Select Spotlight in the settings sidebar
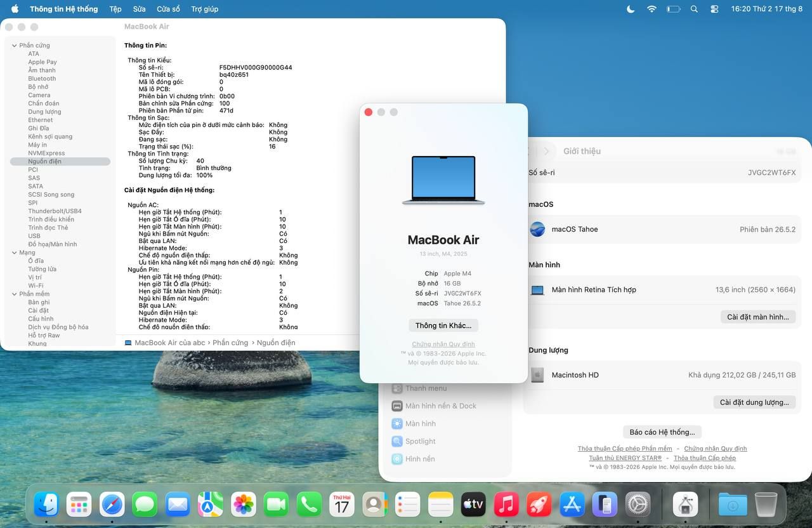The image size is (812, 528). (421, 441)
